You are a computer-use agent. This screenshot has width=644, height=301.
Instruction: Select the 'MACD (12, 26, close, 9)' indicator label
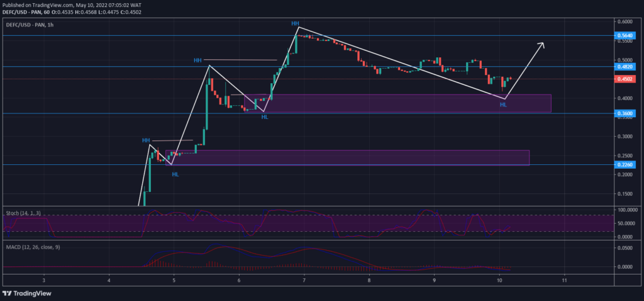[x=33, y=246]
